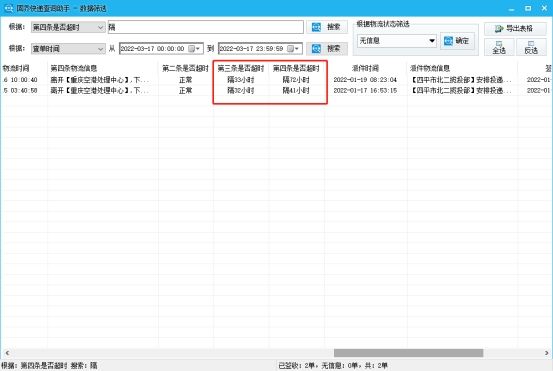Click the 第四条是否超时 column header

tap(296, 68)
